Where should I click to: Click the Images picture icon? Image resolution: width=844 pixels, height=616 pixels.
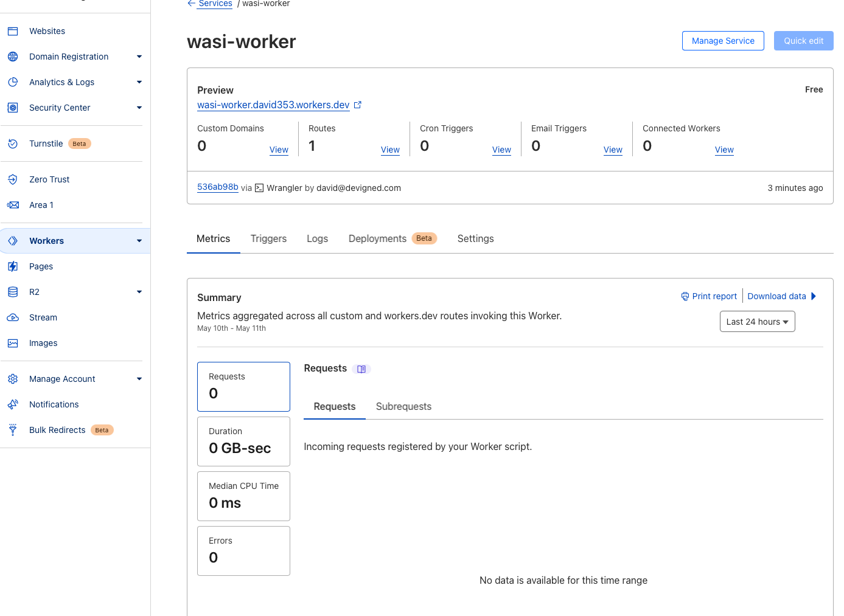(13, 343)
